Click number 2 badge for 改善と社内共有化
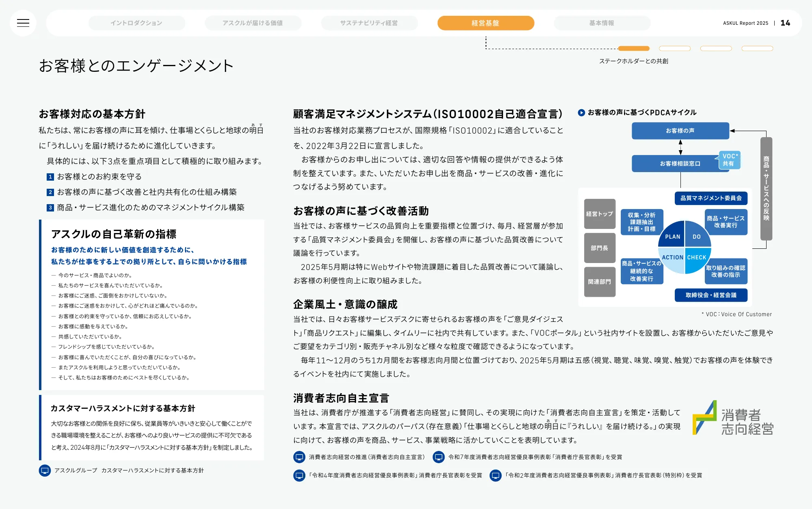Viewport: 812px width, 509px height. point(50,192)
